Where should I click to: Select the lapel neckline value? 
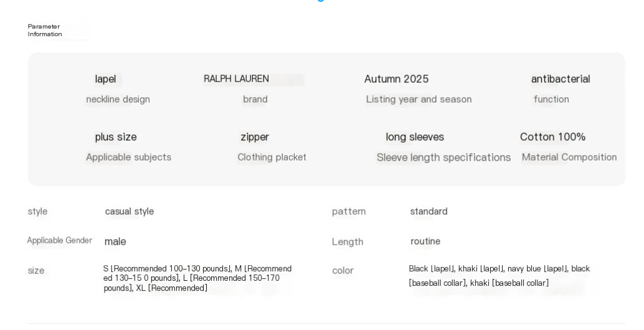(x=105, y=79)
